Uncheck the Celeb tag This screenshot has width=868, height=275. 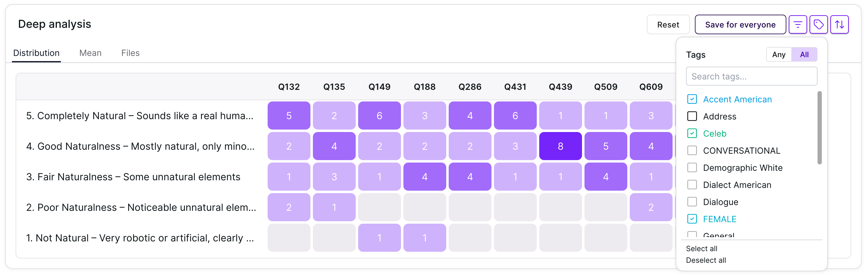692,133
